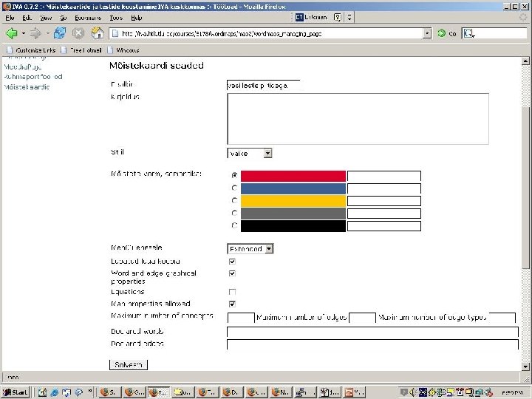Toggle the checkbox below the MapCU dropdown
Viewport: 532px width, 399px height.
pos(232,262)
